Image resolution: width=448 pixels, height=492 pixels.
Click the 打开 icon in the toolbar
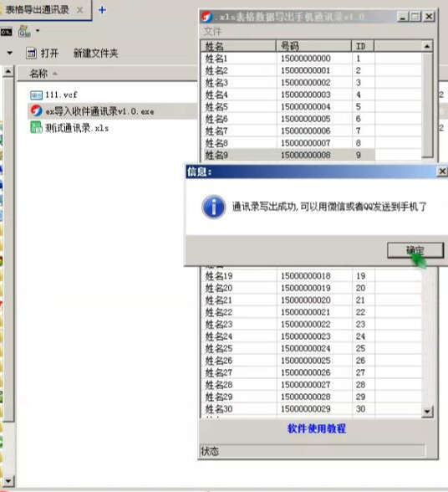pos(31,53)
